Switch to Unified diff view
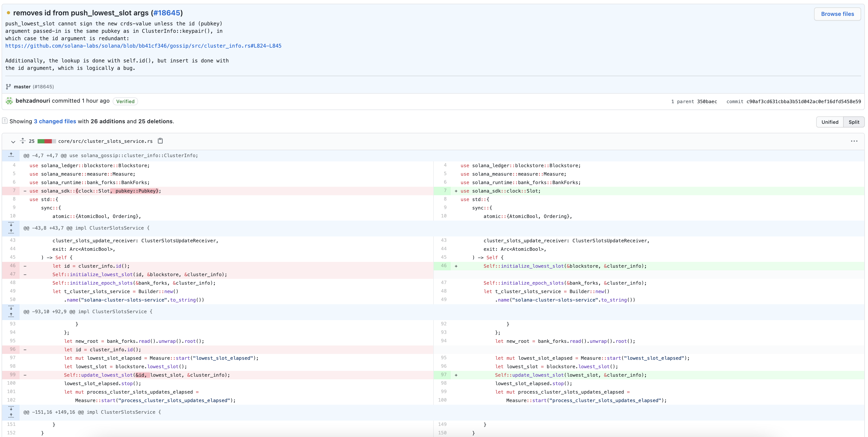 (830, 122)
